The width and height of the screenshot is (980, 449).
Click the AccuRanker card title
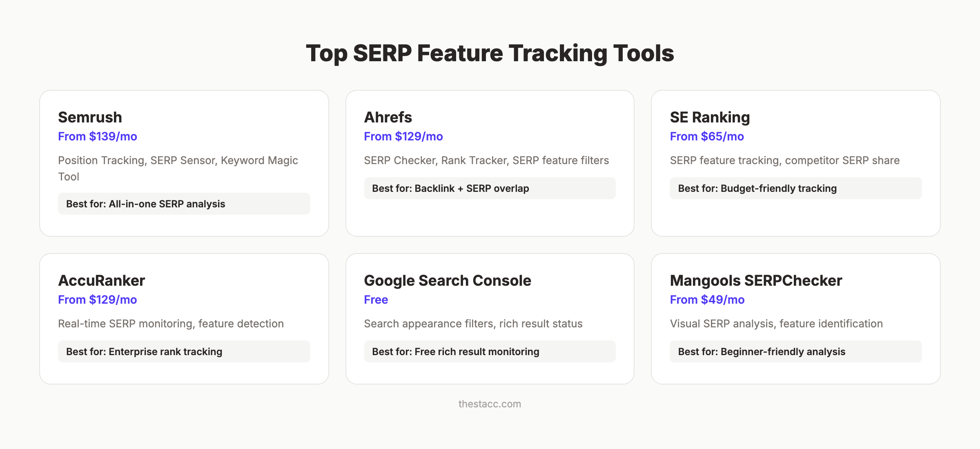click(101, 280)
